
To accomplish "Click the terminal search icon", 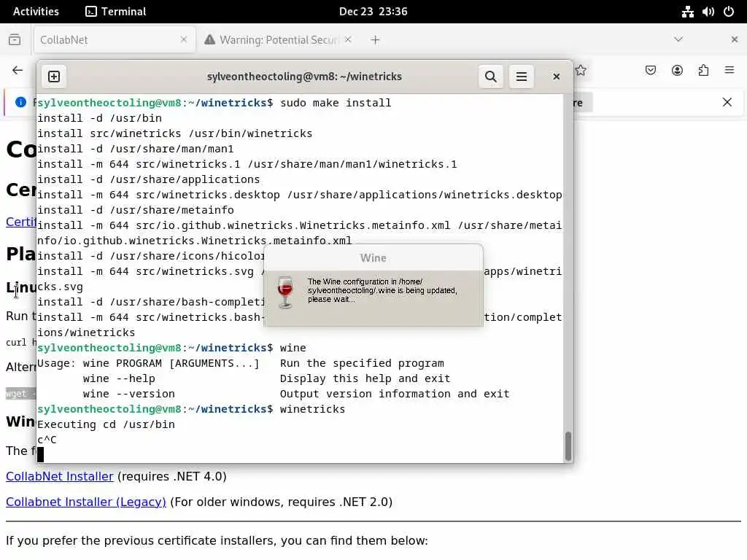I will (x=491, y=77).
